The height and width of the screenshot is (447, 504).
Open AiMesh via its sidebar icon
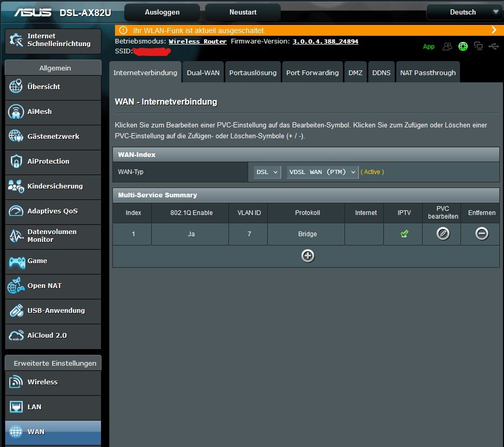16,111
